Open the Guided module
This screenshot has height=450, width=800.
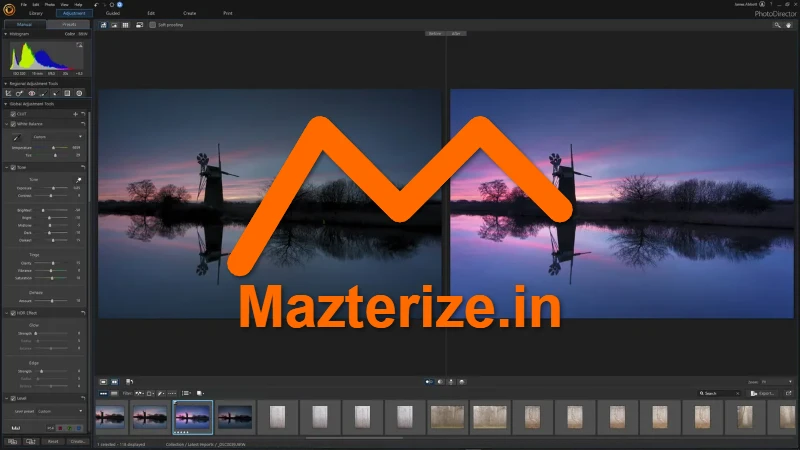tap(113, 13)
